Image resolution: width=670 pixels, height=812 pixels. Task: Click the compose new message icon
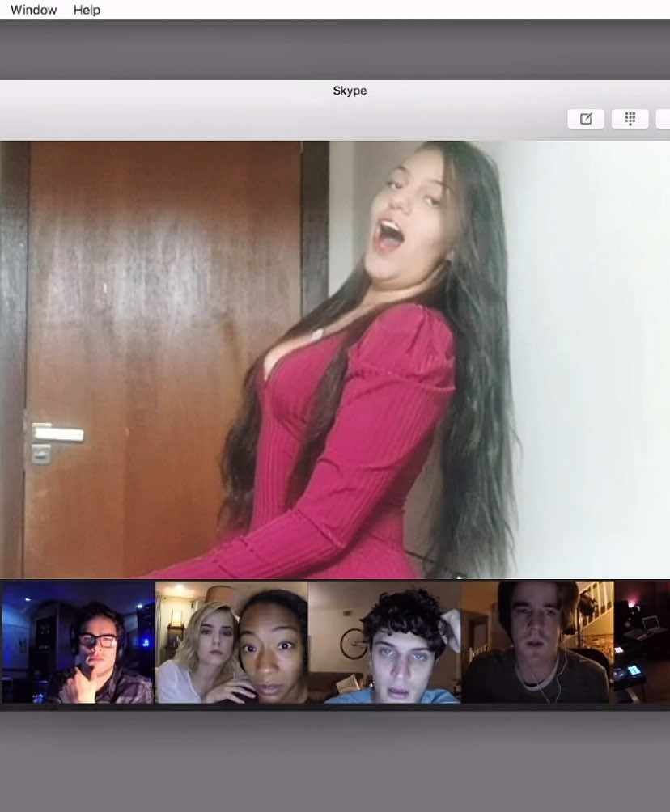(586, 119)
